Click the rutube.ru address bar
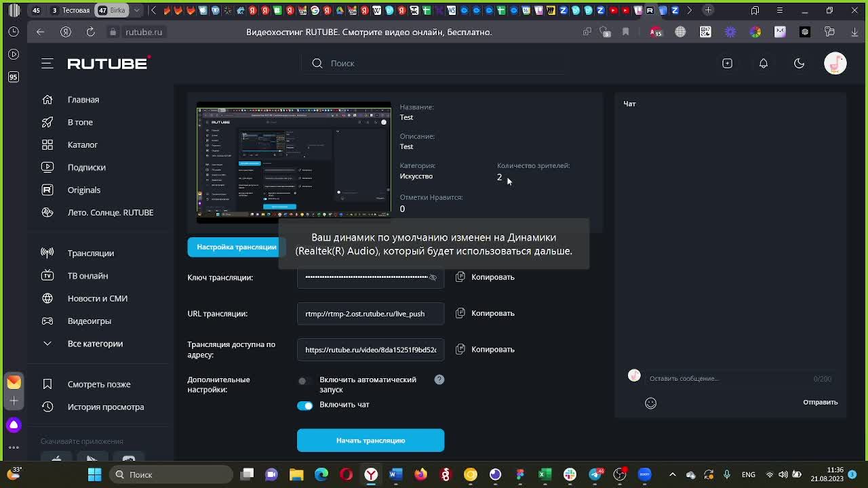This screenshot has height=488, width=868. click(x=144, y=32)
